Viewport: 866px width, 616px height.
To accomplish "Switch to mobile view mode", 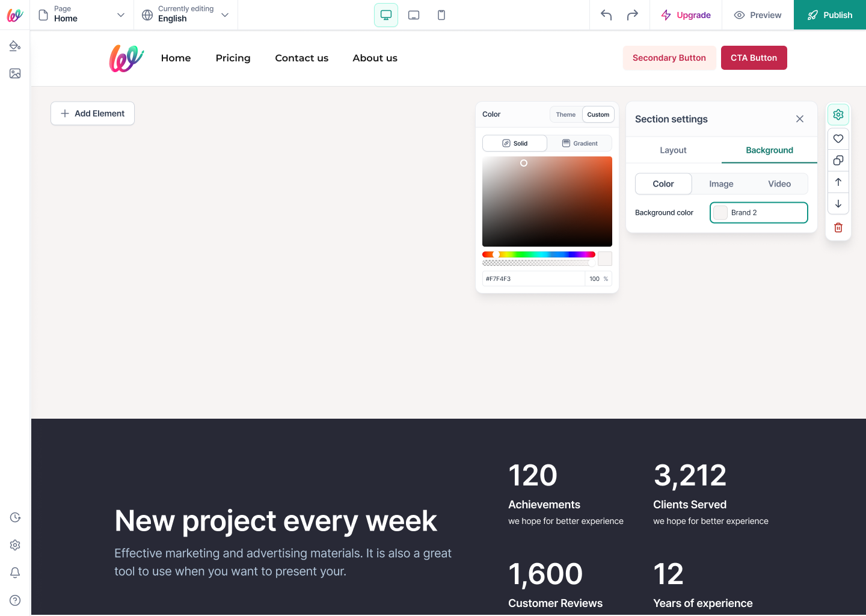I will 441,15.
